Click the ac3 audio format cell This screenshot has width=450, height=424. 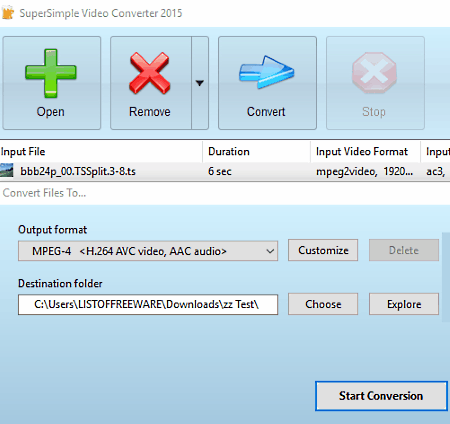pos(435,171)
